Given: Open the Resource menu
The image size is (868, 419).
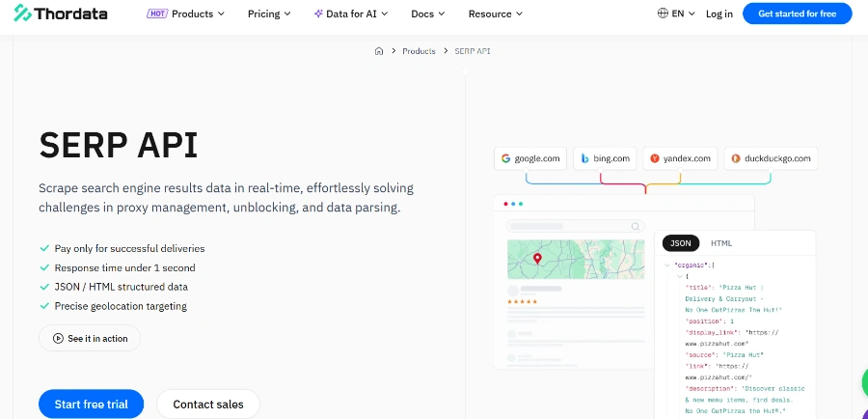Looking at the screenshot, I should [x=496, y=14].
